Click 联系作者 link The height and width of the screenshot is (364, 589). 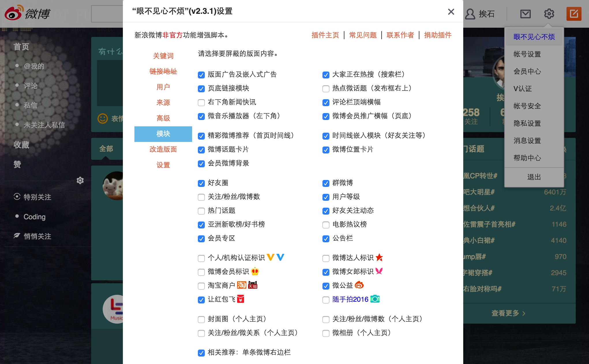(400, 35)
